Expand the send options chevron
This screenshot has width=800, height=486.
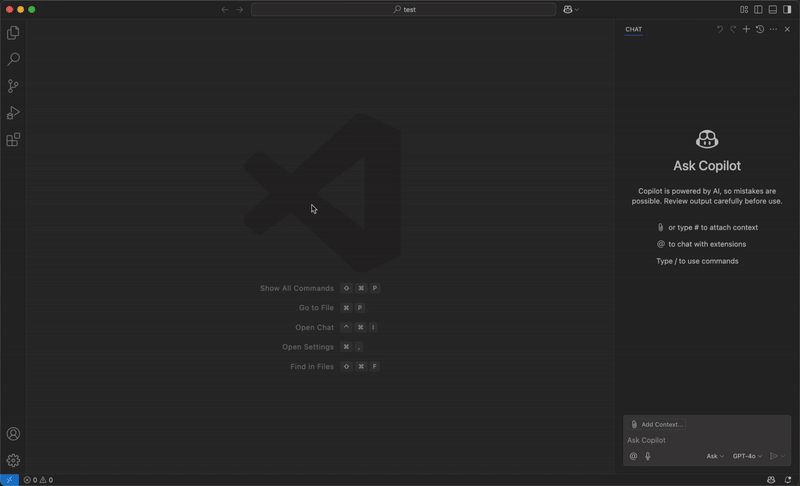tap(783, 456)
